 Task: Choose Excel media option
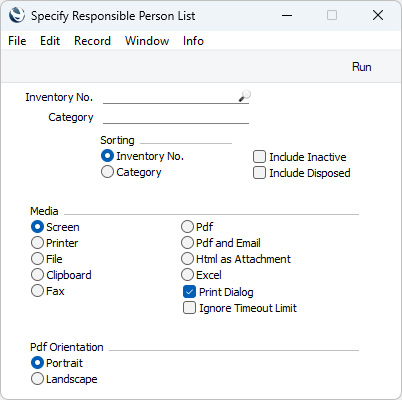(187, 275)
